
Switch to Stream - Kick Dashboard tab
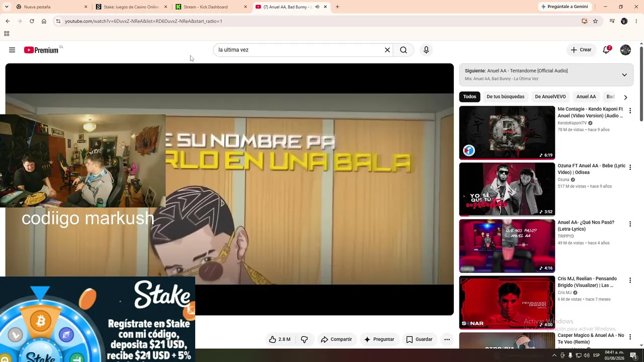click(211, 7)
